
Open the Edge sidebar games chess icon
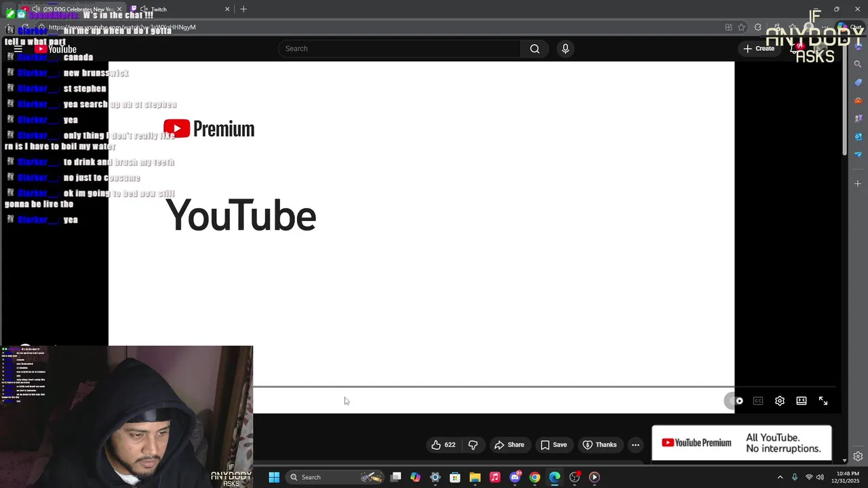coord(858,119)
